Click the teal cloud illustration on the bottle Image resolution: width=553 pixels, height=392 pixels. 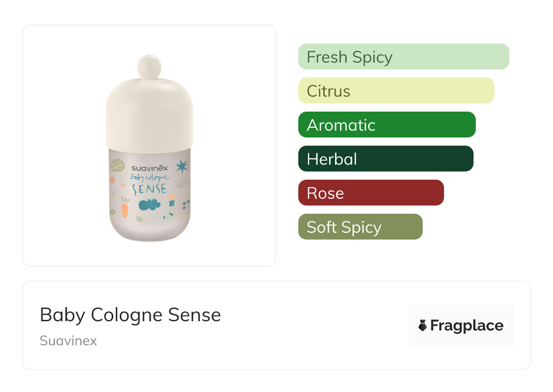[149, 205]
